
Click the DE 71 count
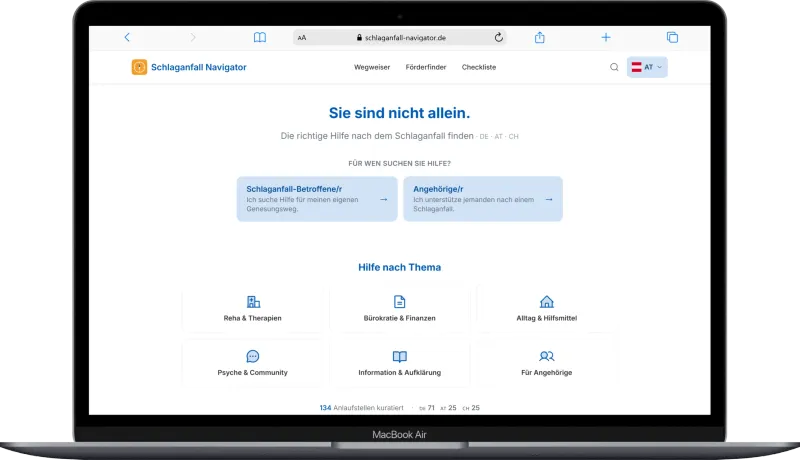pyautogui.click(x=427, y=408)
